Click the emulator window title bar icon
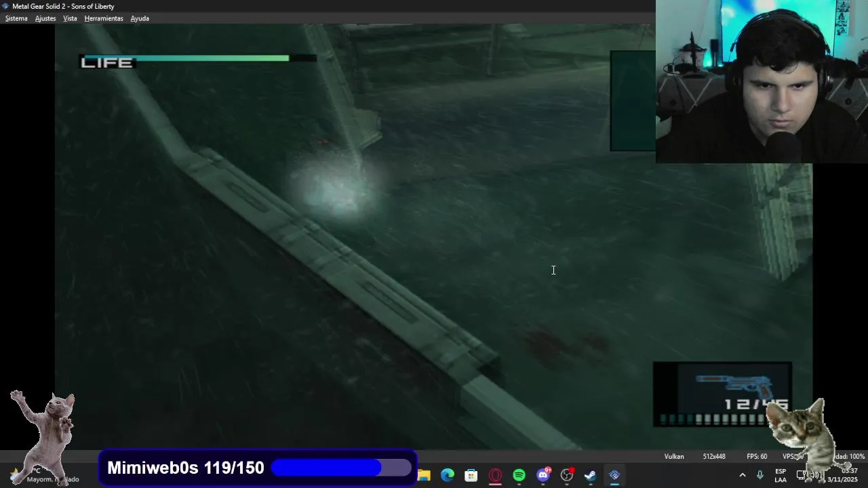The image size is (868, 488). coord(5,6)
